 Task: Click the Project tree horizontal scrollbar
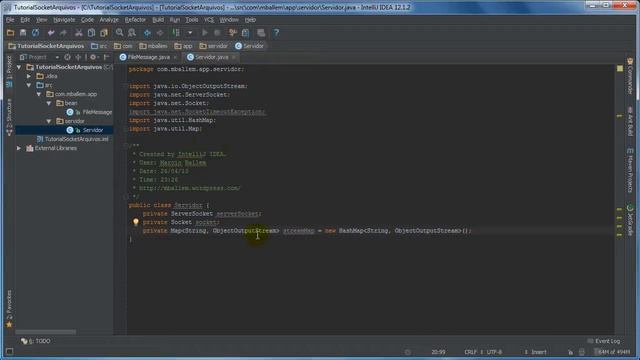coord(45,332)
